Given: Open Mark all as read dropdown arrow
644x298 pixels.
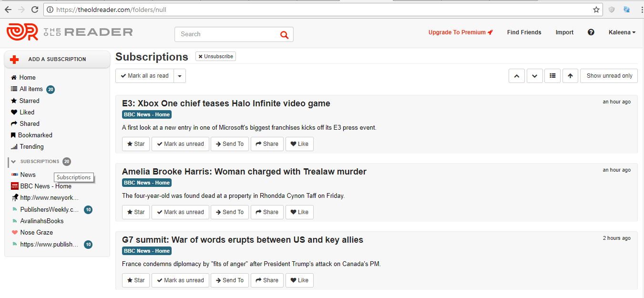Looking at the screenshot, I should pyautogui.click(x=180, y=76).
